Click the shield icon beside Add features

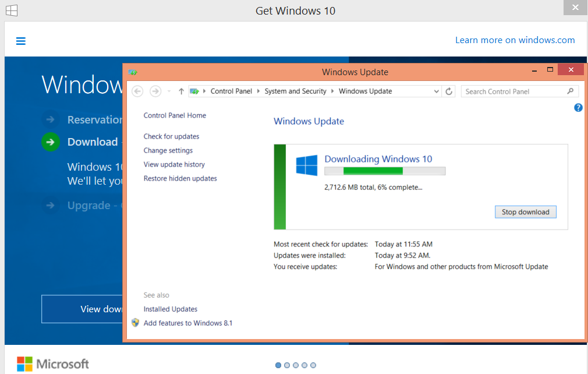(x=136, y=323)
